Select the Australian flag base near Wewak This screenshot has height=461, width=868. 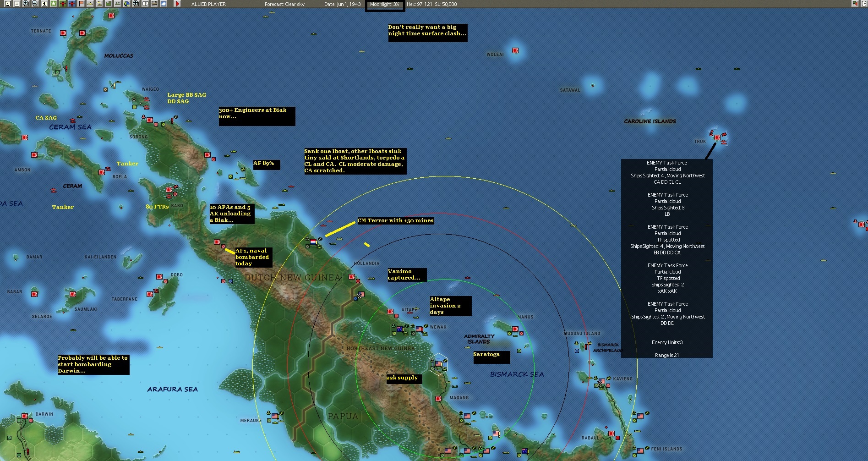pyautogui.click(x=399, y=329)
